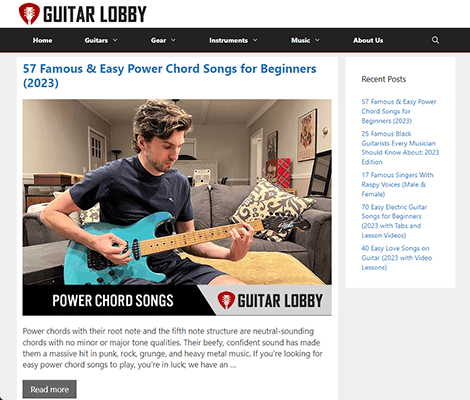
Task: Open recent post 70 Easy Electric Guitar Songs
Action: [394, 221]
